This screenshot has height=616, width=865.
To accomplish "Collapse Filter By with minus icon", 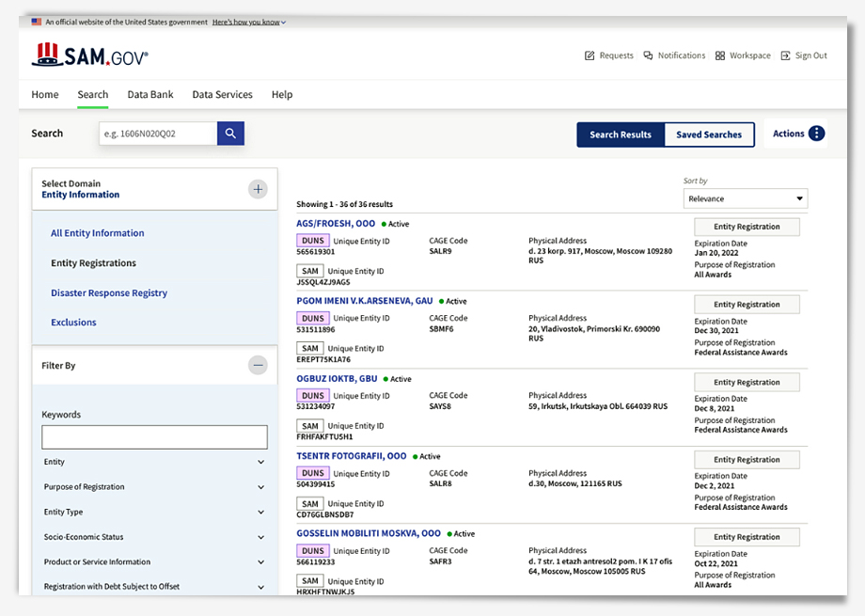I will coord(258,366).
